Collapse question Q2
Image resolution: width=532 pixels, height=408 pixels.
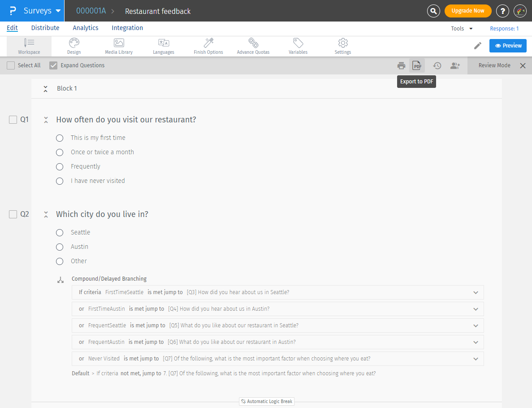tap(46, 214)
